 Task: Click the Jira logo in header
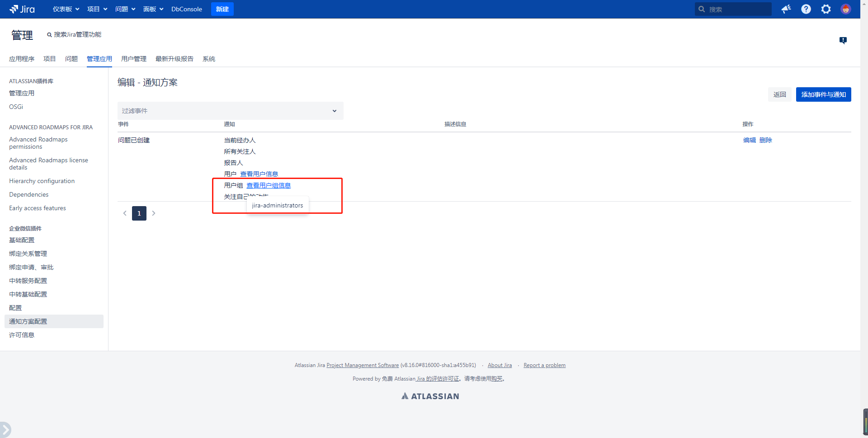[x=22, y=9]
